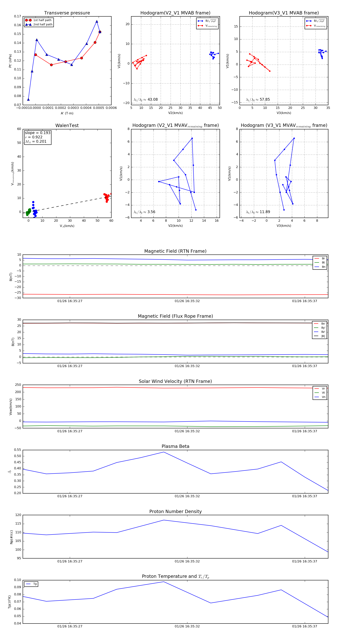This screenshot has width=351, height=644.
Task: Click the 'V_A(km/s)' axis label
Action: coord(67,226)
